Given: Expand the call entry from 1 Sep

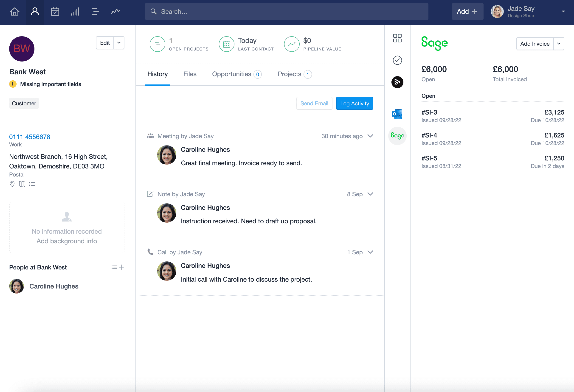Looking at the screenshot, I should 371,252.
